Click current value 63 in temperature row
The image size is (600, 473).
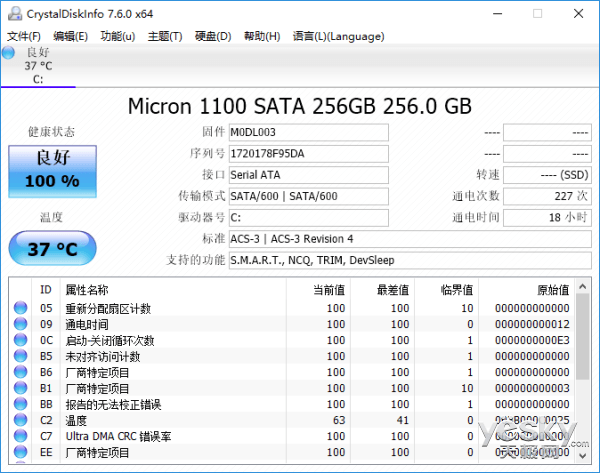(x=339, y=421)
